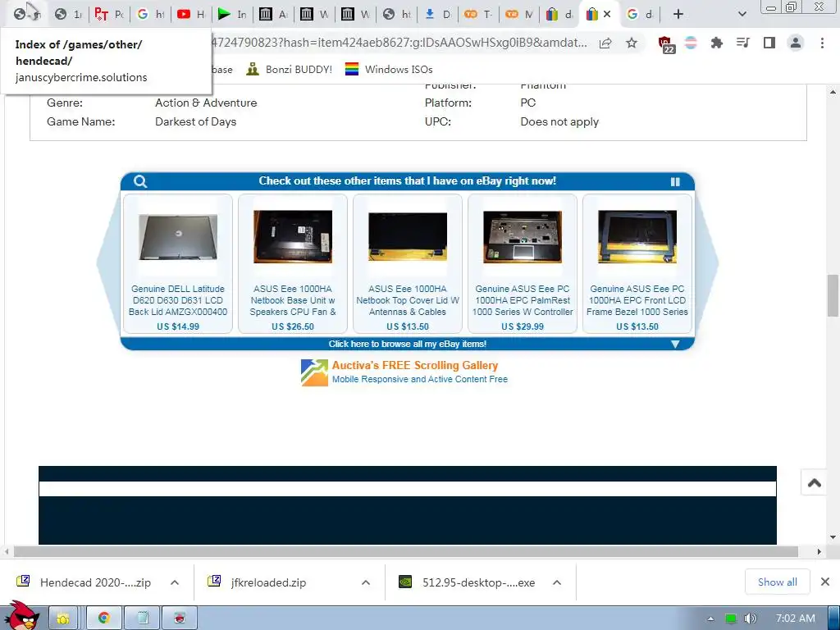840x630 pixels.
Task: Expand options for jfkreloaded.zip download
Action: pos(366,582)
